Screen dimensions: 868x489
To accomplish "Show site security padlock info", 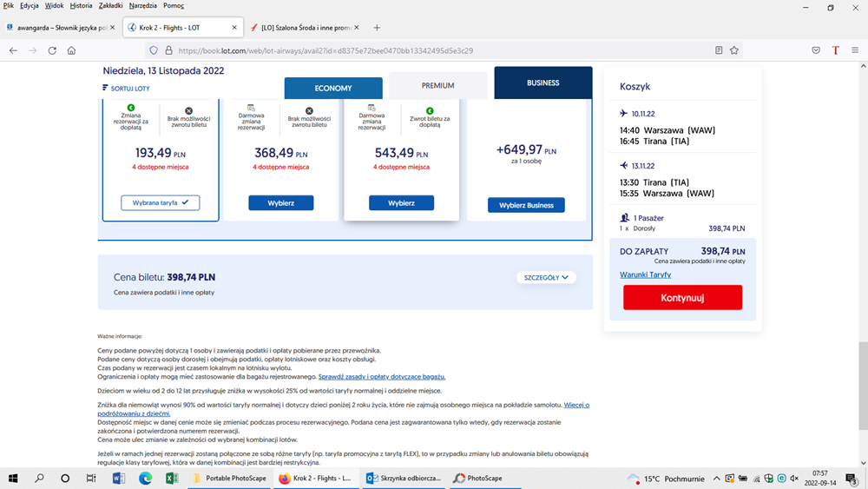I will coord(169,50).
